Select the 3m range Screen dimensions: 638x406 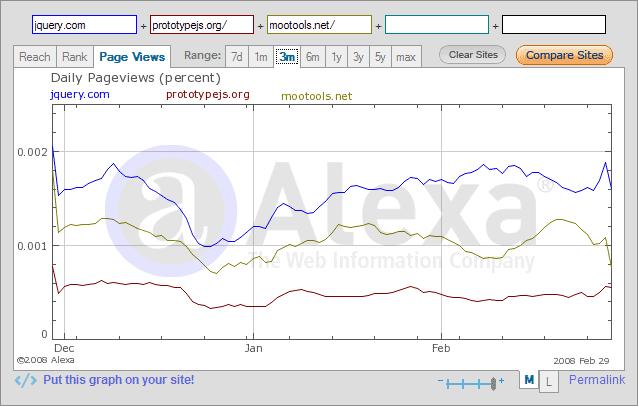[287, 57]
